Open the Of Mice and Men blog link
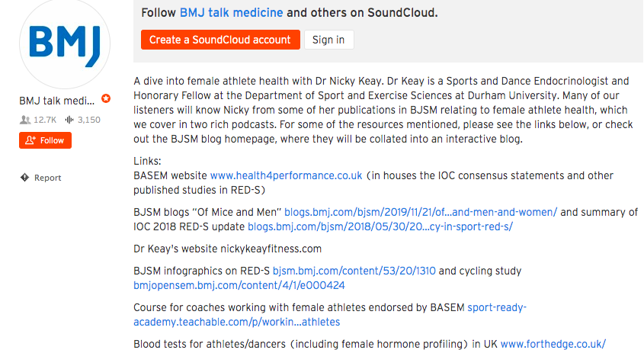Viewport: 644px width, 350px height. pos(421,212)
